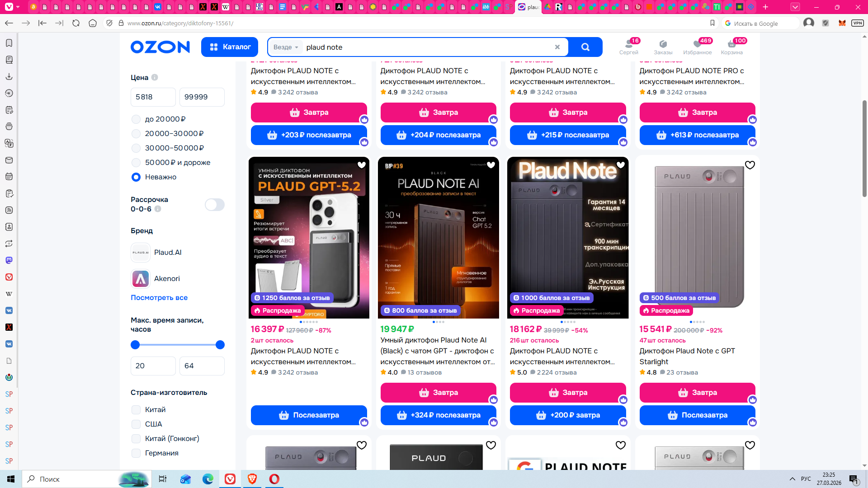Click the OZON logo

click(x=160, y=47)
